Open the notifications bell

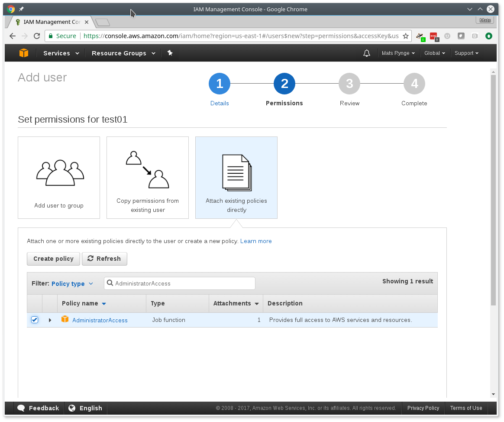pos(366,53)
